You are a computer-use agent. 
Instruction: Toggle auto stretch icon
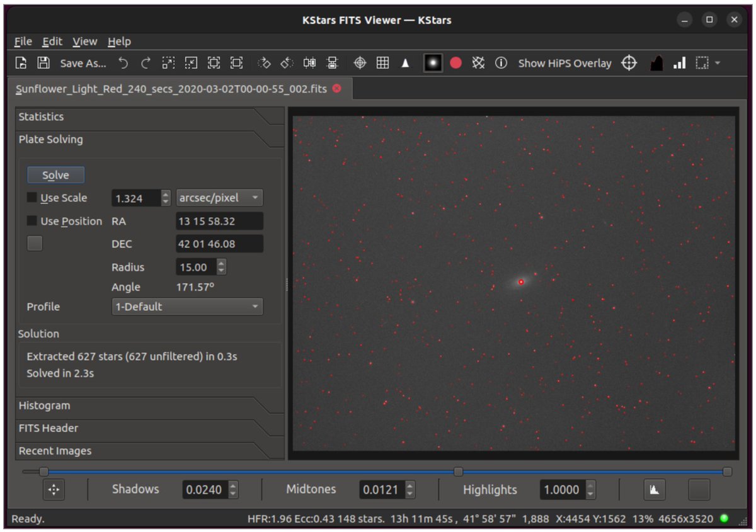433,63
